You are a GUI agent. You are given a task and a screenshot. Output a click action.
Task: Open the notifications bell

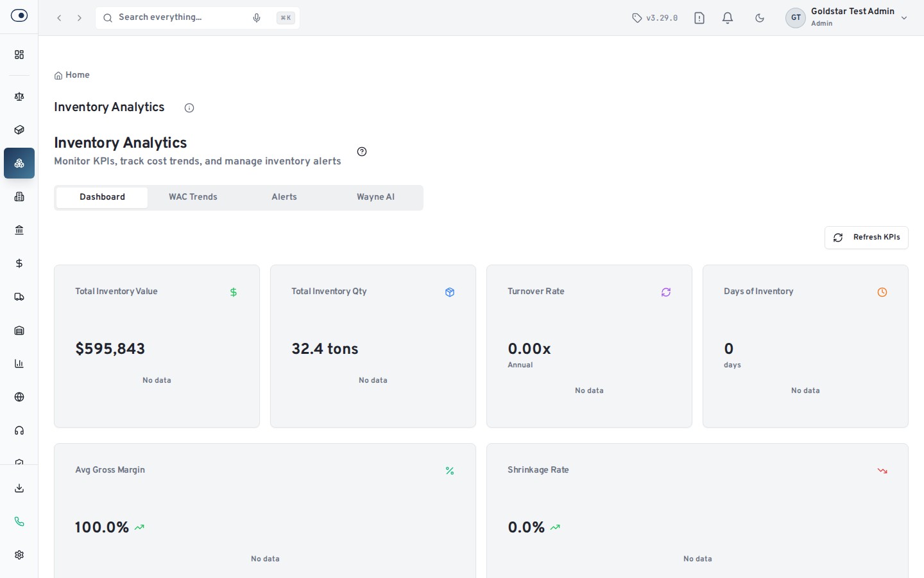pos(728,18)
